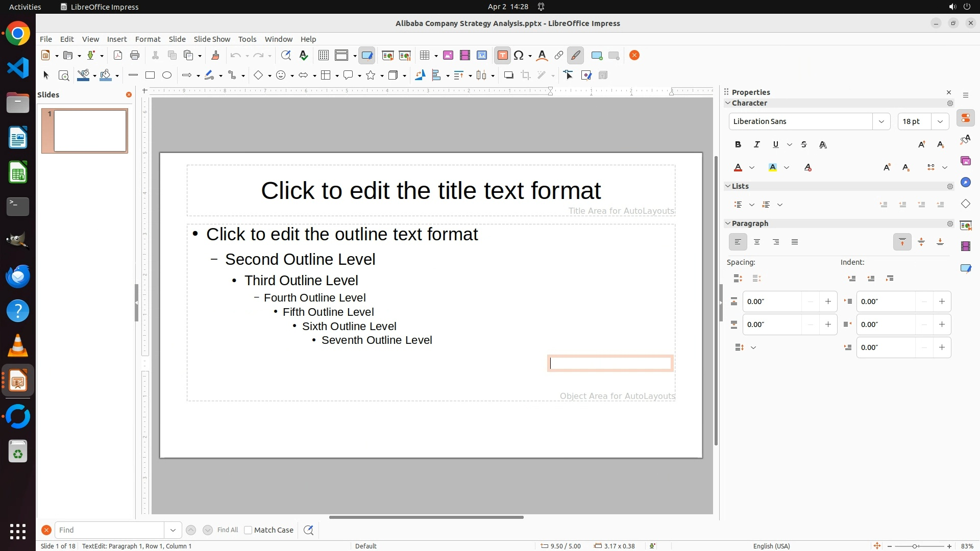Click the font color swatch button
This screenshot has width=980, height=551.
[x=738, y=168]
